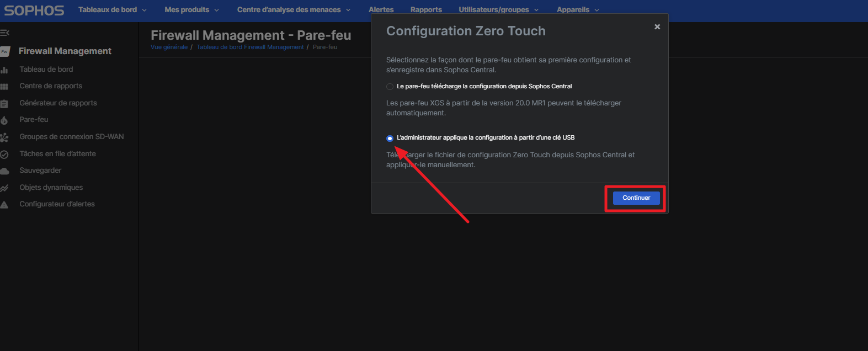Click the SOPHOS logo
868x351 pixels.
click(34, 10)
